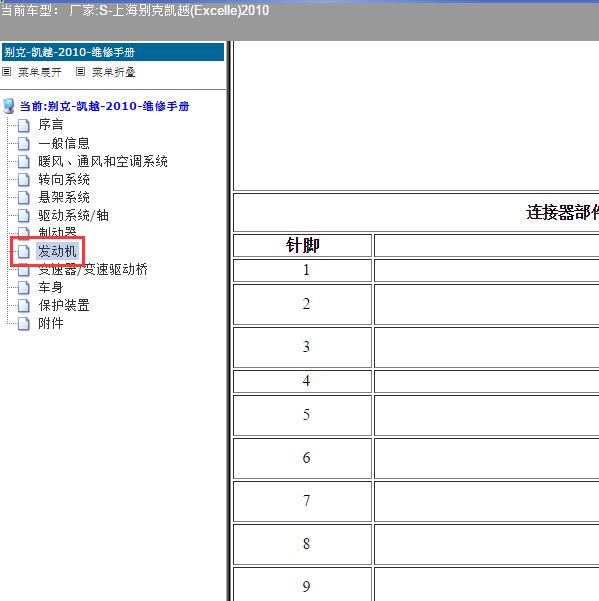Screen dimensions: 599x601
Task: Click pin number 4 cell
Action: pyautogui.click(x=302, y=381)
